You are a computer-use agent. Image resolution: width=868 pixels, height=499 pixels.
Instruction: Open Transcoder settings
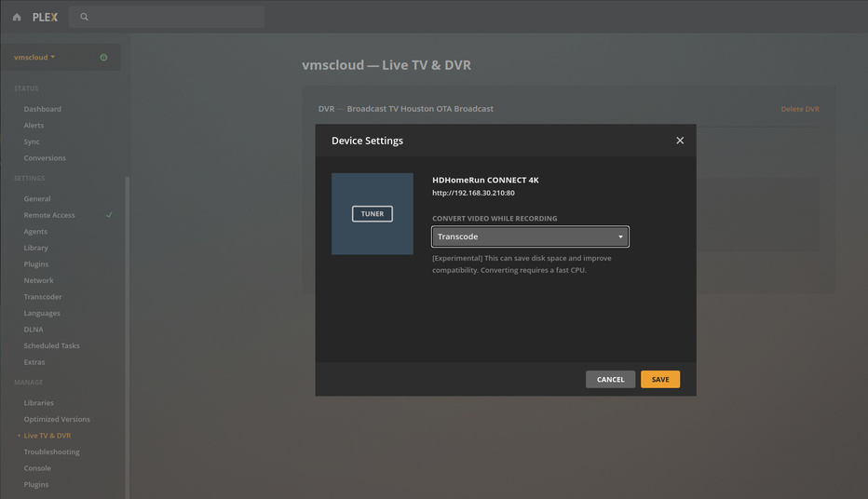[x=43, y=297]
